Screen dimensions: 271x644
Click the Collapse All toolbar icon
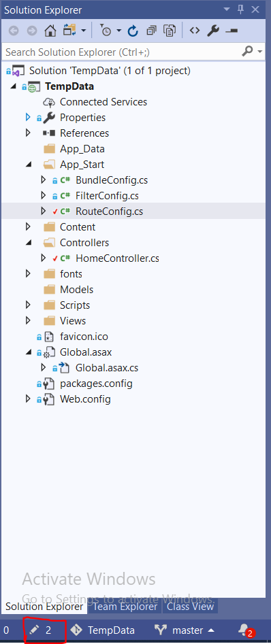point(152,31)
